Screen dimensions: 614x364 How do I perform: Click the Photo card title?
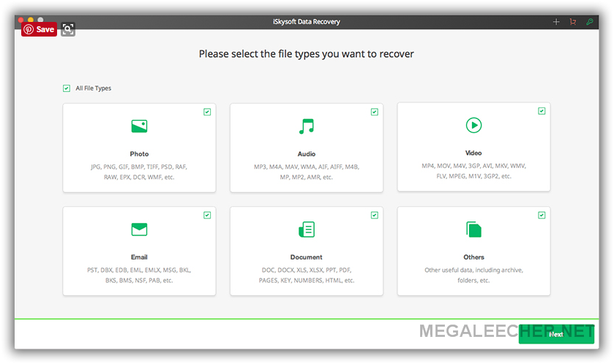click(x=139, y=154)
